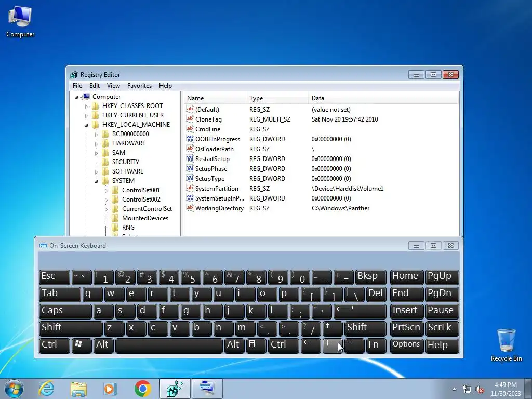The image size is (532, 399).
Task: Click the HKEY_CLASSES_ROOT folder icon
Action: pyautogui.click(x=96, y=106)
